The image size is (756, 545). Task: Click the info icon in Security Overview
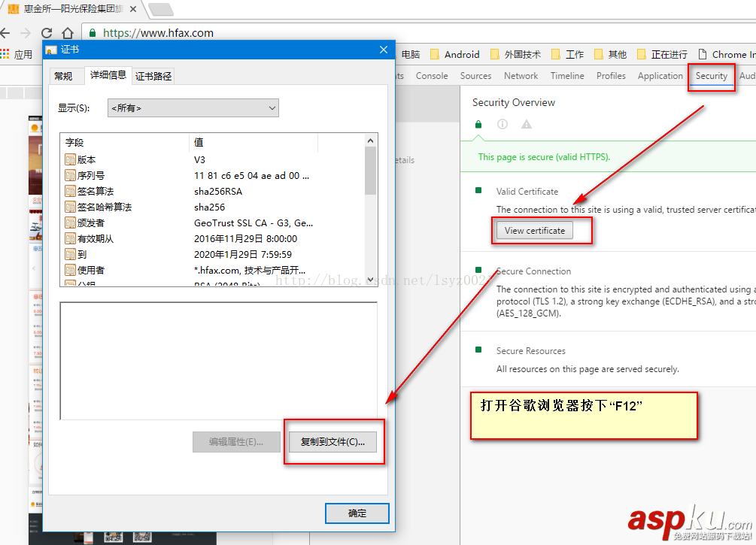[501, 123]
